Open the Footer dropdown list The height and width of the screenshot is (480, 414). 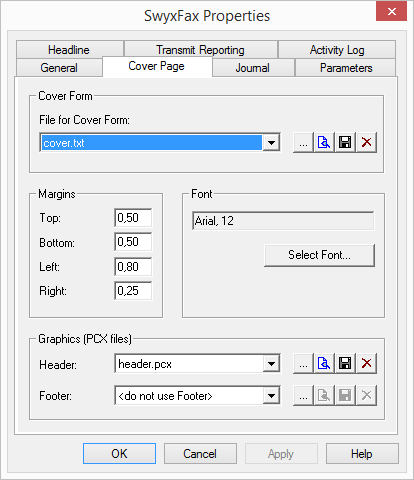(271, 396)
